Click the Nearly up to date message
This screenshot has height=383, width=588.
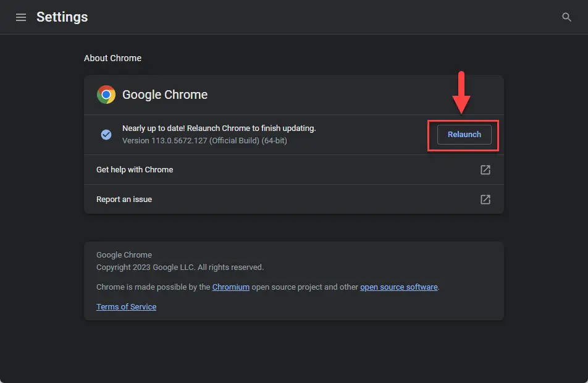[x=219, y=128]
